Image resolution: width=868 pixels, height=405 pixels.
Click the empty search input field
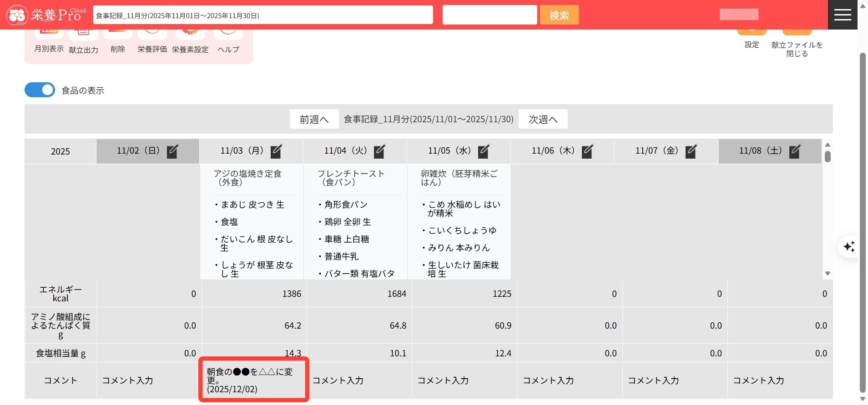click(x=490, y=15)
